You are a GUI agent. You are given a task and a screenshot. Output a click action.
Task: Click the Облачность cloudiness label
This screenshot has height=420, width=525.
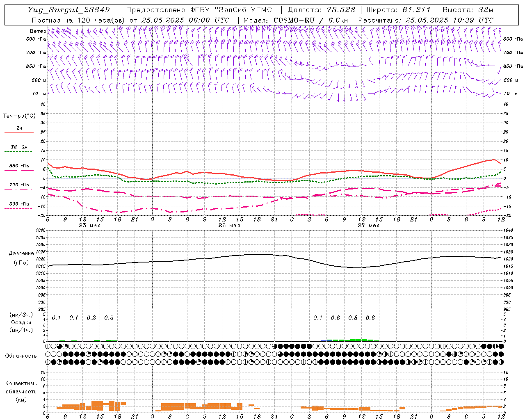pyautogui.click(x=21, y=356)
